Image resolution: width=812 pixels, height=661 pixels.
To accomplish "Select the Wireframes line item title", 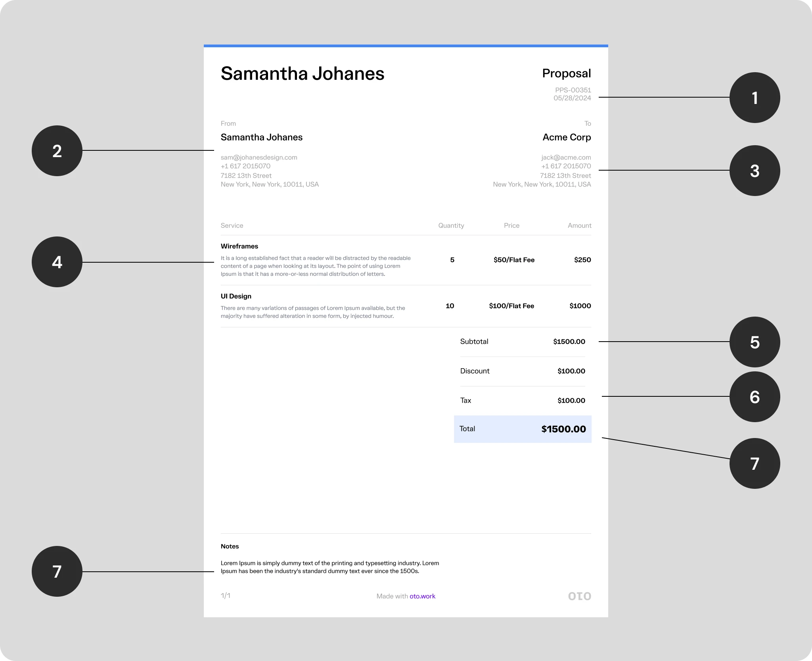I will click(x=239, y=246).
